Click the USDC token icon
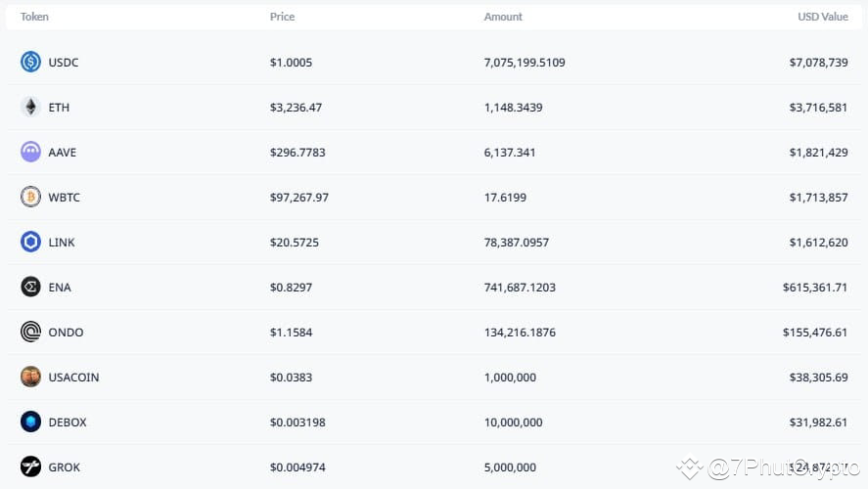Viewport: 868px width, 489px height. (x=30, y=62)
